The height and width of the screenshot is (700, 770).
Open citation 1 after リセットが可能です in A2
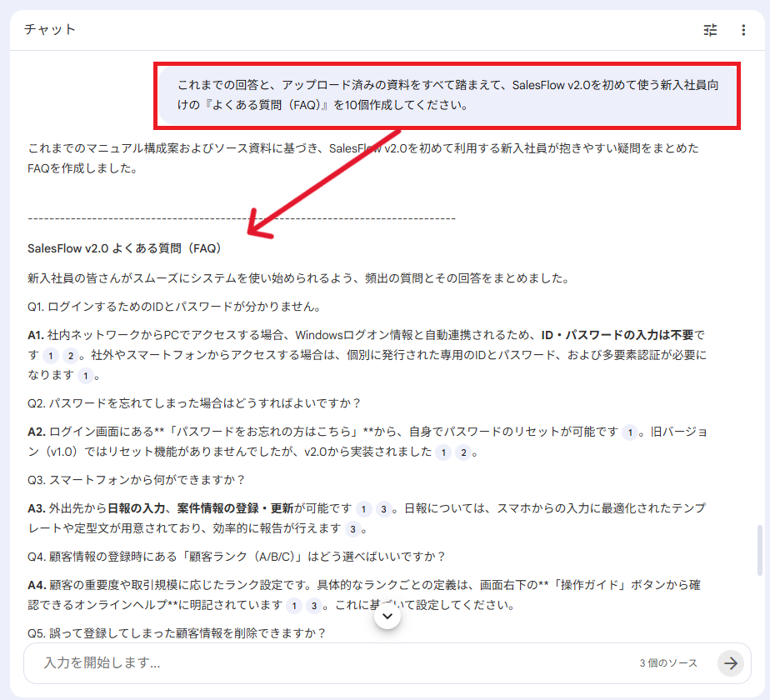click(x=629, y=432)
